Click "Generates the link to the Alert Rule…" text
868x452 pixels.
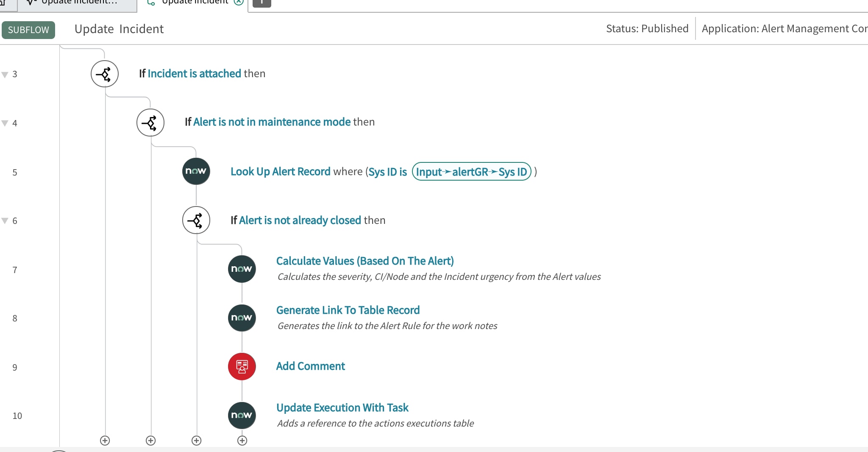coord(387,326)
